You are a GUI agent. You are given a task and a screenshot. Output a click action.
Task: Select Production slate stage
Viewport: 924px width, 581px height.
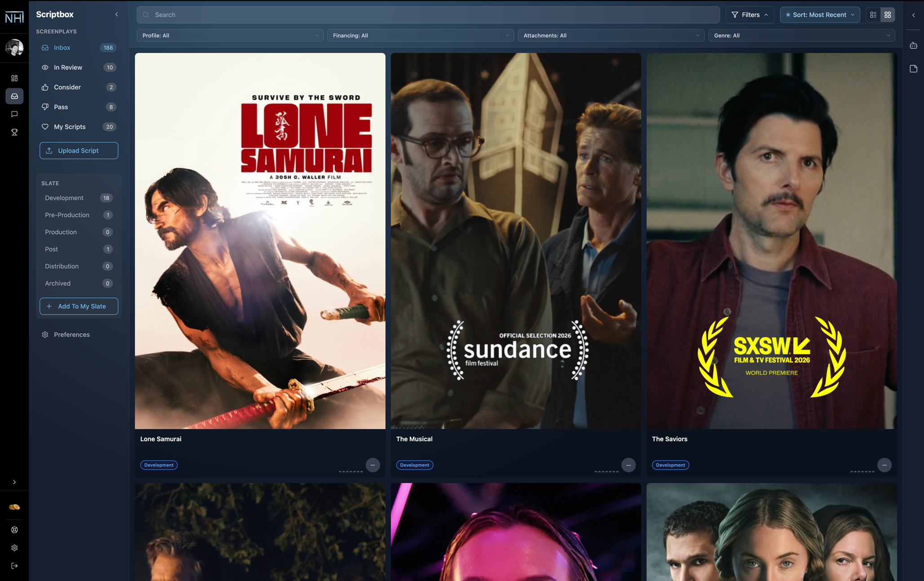coord(79,232)
